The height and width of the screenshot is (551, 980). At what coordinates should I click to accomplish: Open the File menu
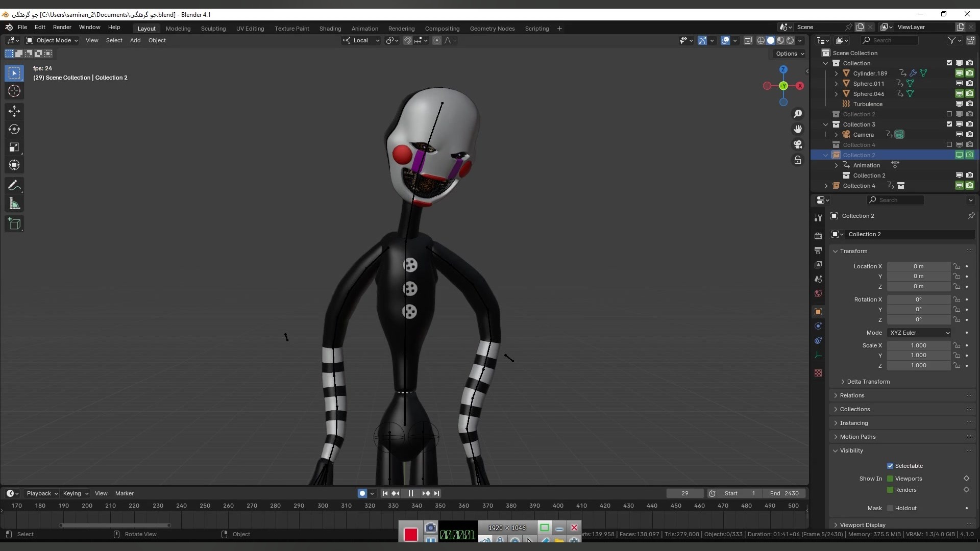pos(22,27)
